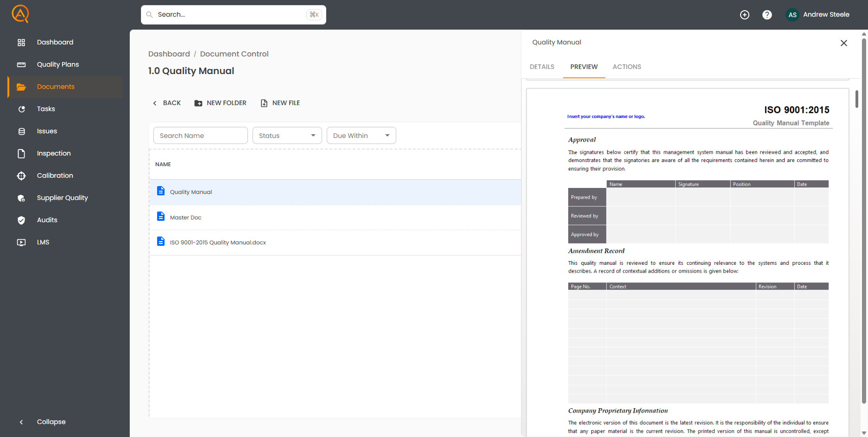Image resolution: width=868 pixels, height=437 pixels.
Task: Click the Approval heading in preview
Action: point(582,140)
